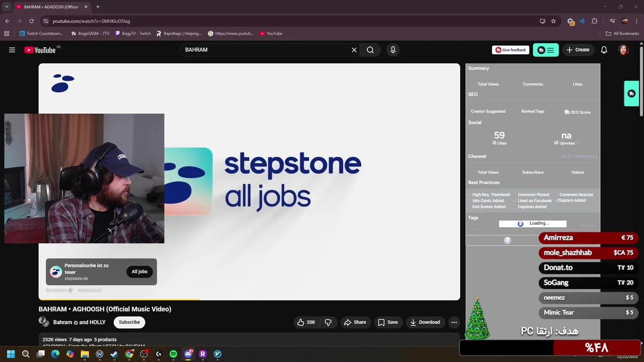Image resolution: width=644 pixels, height=362 pixels.
Task: Open Windows taskbar search
Action: pyautogui.click(x=26, y=354)
